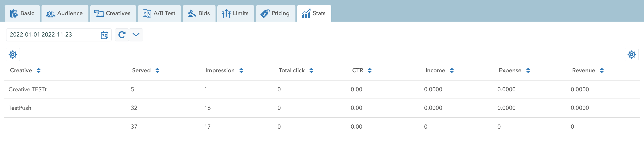Expand the chevron dropdown next to refresh
This screenshot has height=142, width=644.
[136, 35]
